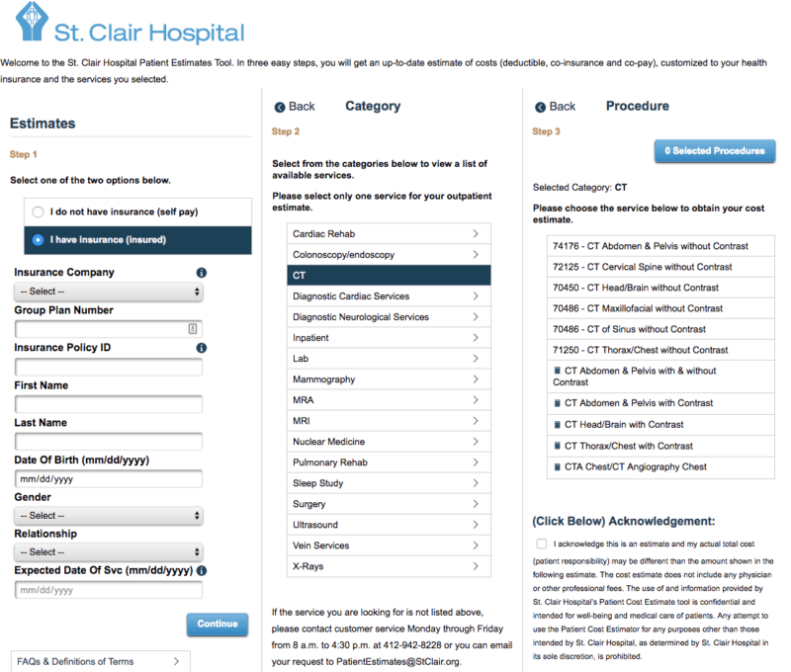Check the estimate acknowledgement checkbox
The image size is (791, 672).
tap(541, 543)
